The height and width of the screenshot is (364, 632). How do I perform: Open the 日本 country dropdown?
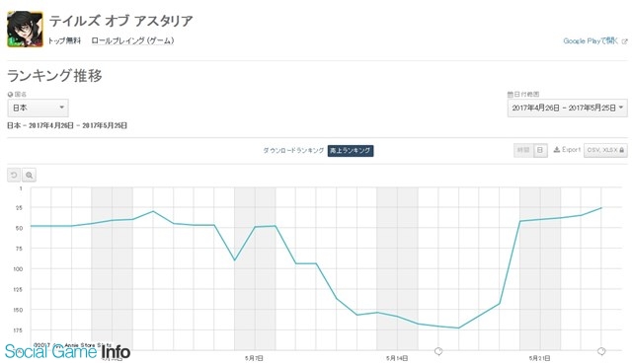pyautogui.click(x=38, y=108)
